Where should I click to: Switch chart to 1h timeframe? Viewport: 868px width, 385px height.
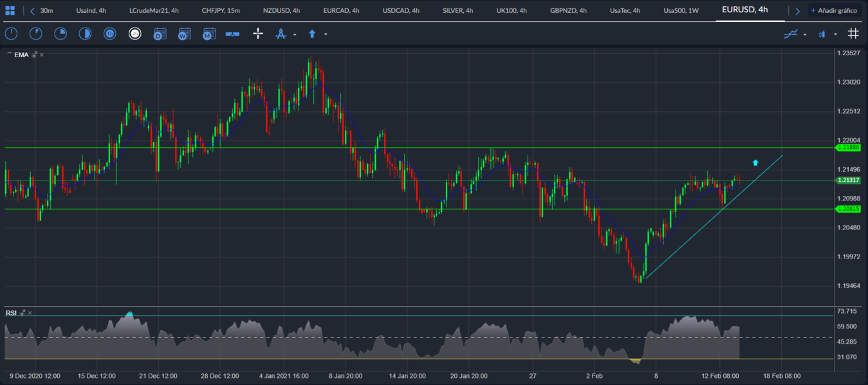point(110,33)
